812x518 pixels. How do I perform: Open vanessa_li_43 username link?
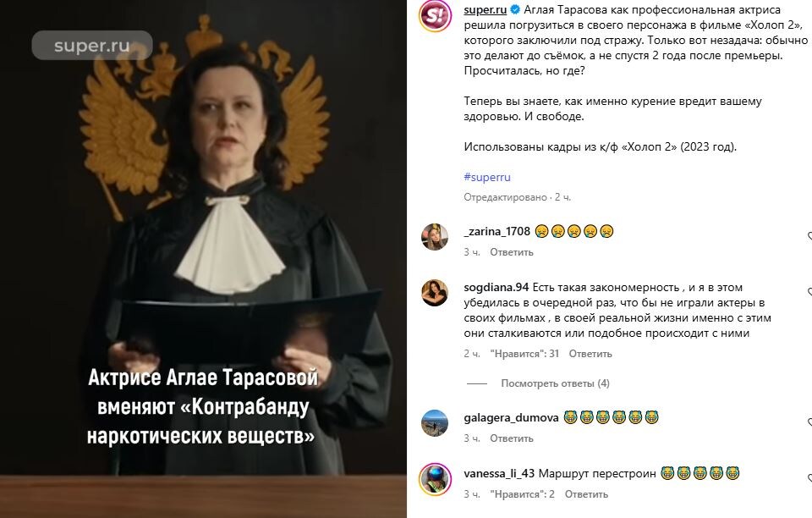click(499, 473)
